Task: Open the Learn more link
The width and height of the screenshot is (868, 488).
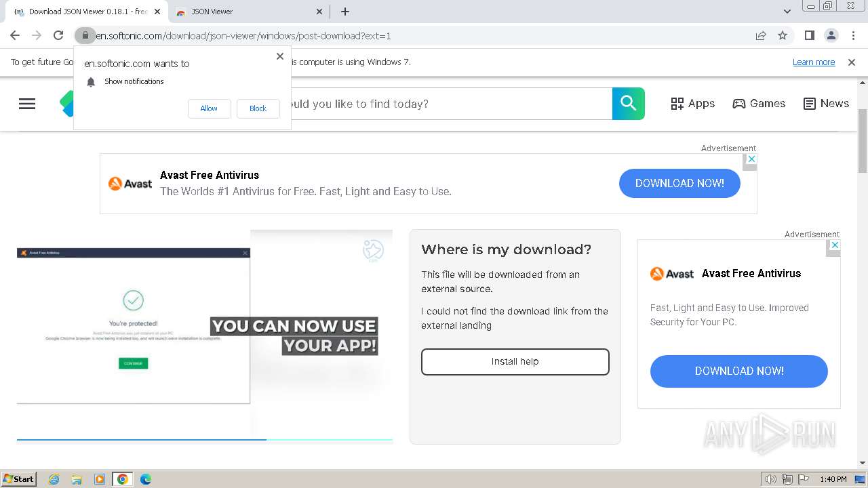Action: tap(814, 62)
